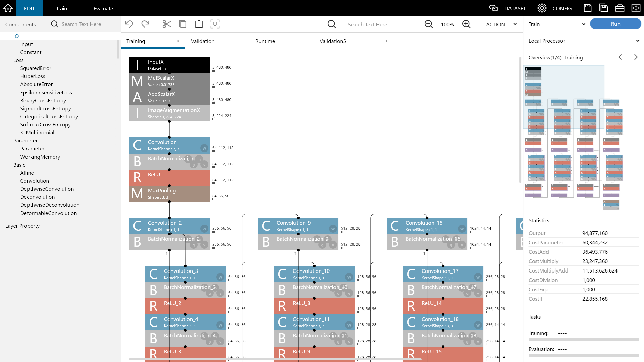Zoom out with the minus magnifier

[x=429, y=24]
